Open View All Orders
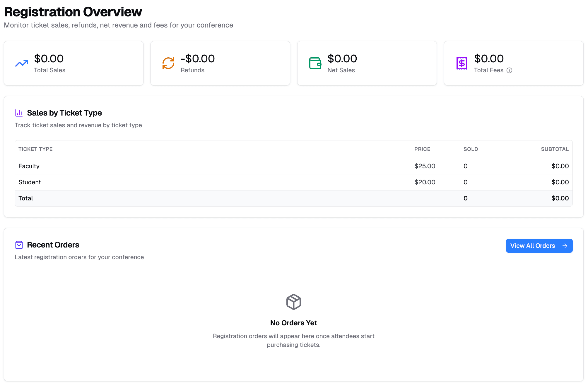Viewport: 588px width, 385px height. (539, 246)
